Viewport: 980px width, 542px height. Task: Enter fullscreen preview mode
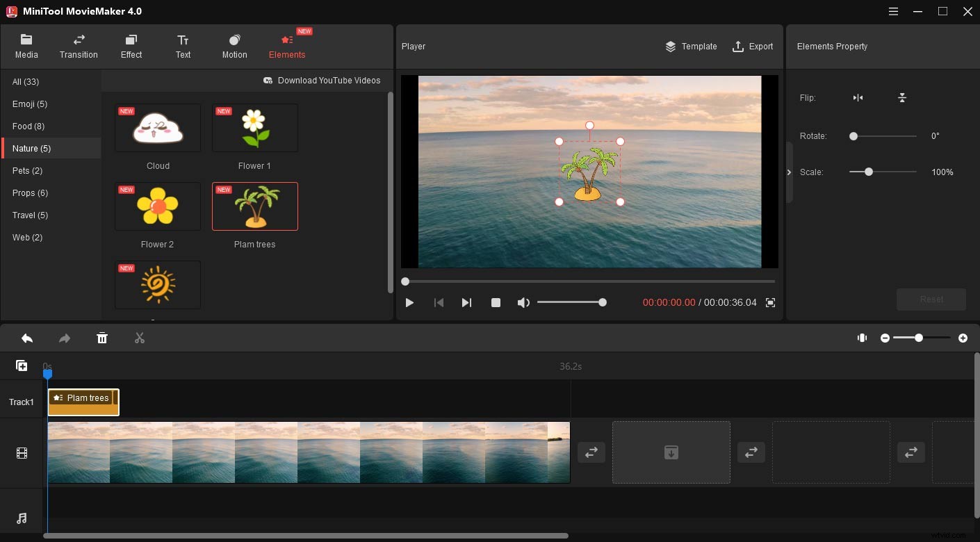coord(770,302)
